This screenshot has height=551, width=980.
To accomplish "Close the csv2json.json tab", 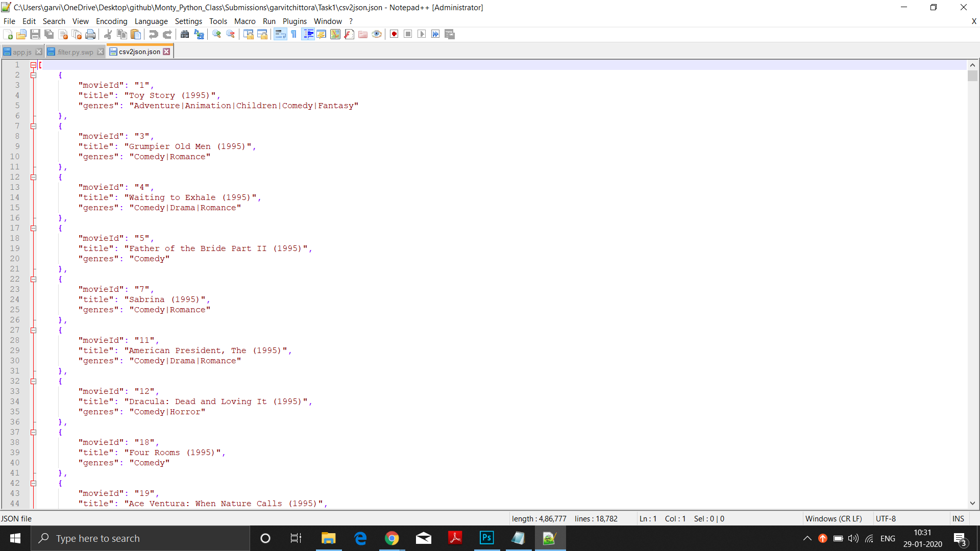I will (x=166, y=52).
